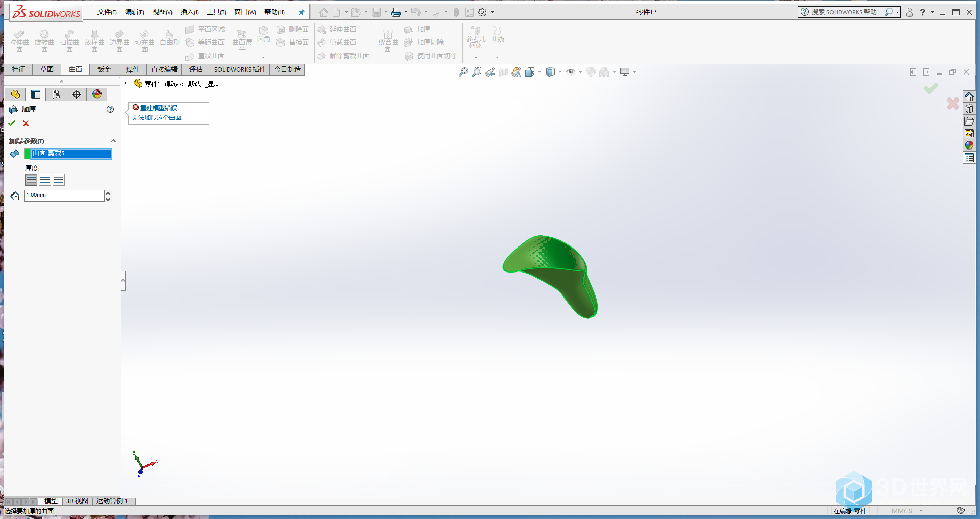Screen dimensions: 980x519
Task: Open the Print dropdown arrow
Action: 406,12
